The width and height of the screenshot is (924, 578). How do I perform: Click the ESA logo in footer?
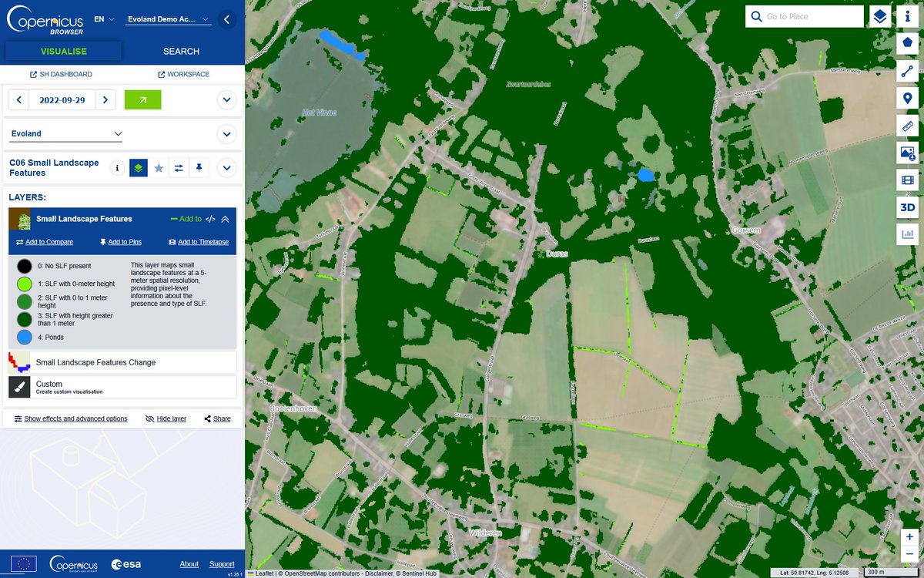coord(126,564)
